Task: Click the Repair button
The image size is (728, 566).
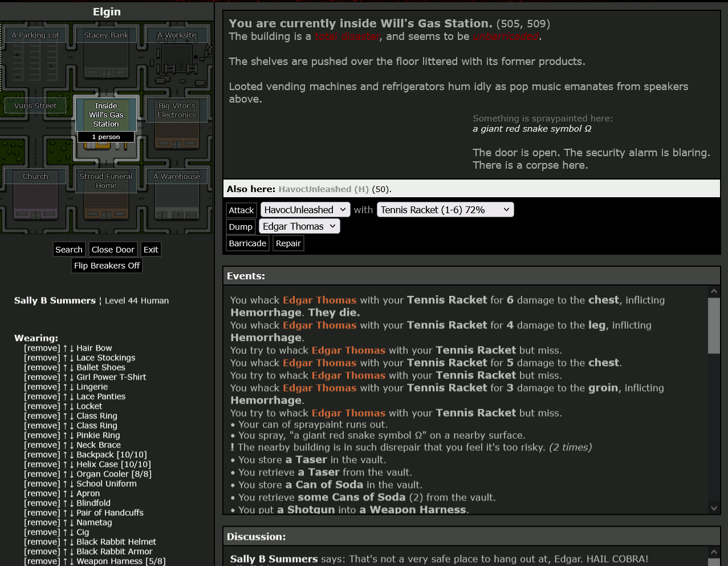Action: click(x=288, y=243)
